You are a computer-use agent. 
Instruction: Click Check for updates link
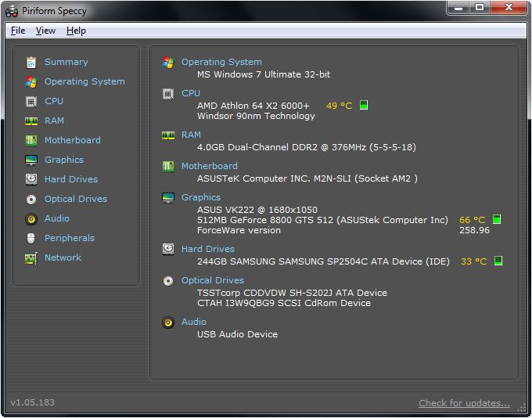[464, 403]
